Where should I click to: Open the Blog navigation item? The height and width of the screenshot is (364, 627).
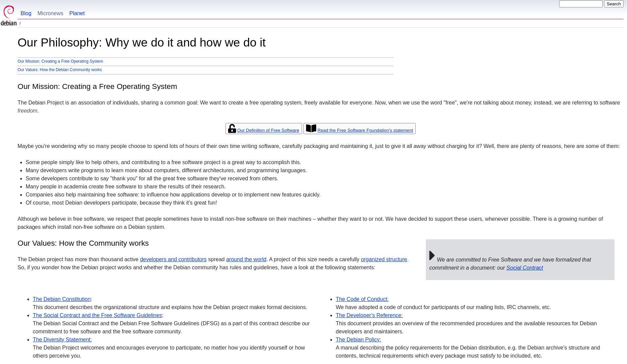(x=26, y=13)
